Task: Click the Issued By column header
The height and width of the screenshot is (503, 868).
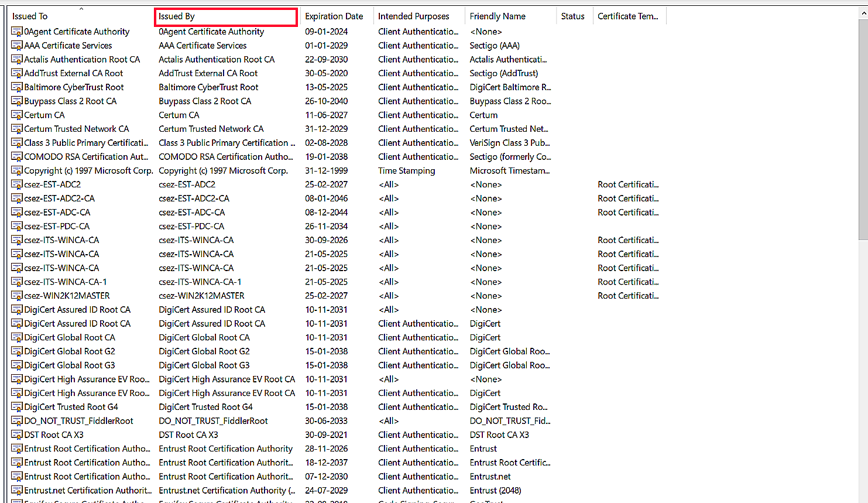Action: point(225,16)
